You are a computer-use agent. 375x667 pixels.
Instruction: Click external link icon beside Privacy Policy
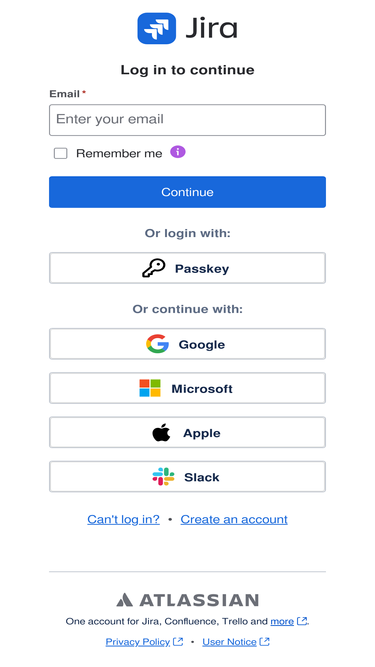coord(178,641)
